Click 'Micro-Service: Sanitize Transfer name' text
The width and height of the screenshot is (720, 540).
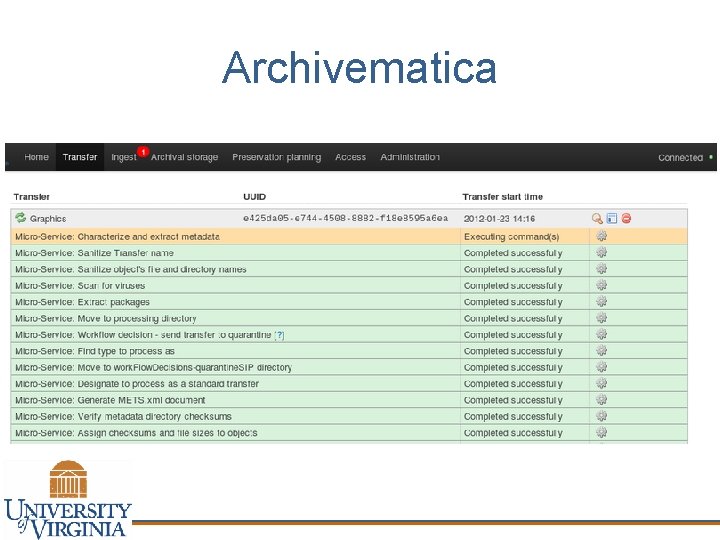[x=94, y=253]
